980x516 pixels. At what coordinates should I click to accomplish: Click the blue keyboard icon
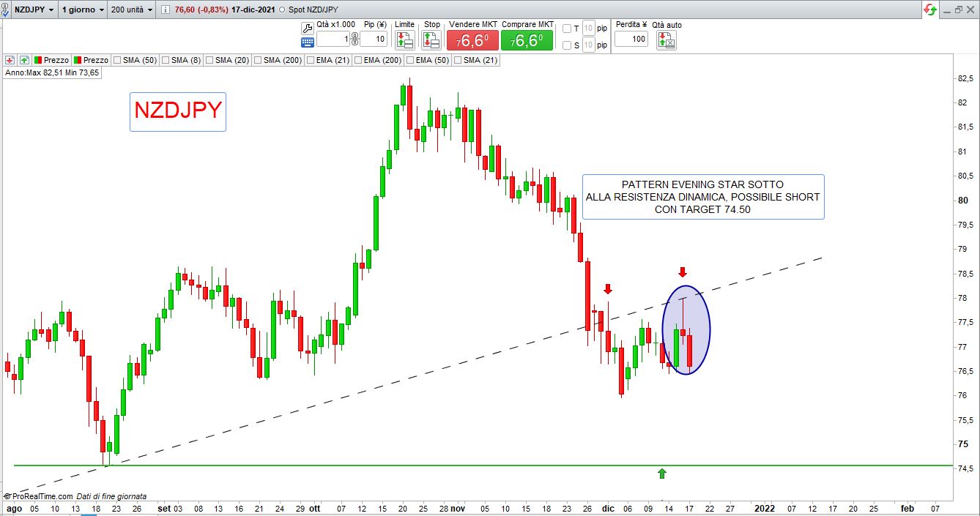[308, 42]
